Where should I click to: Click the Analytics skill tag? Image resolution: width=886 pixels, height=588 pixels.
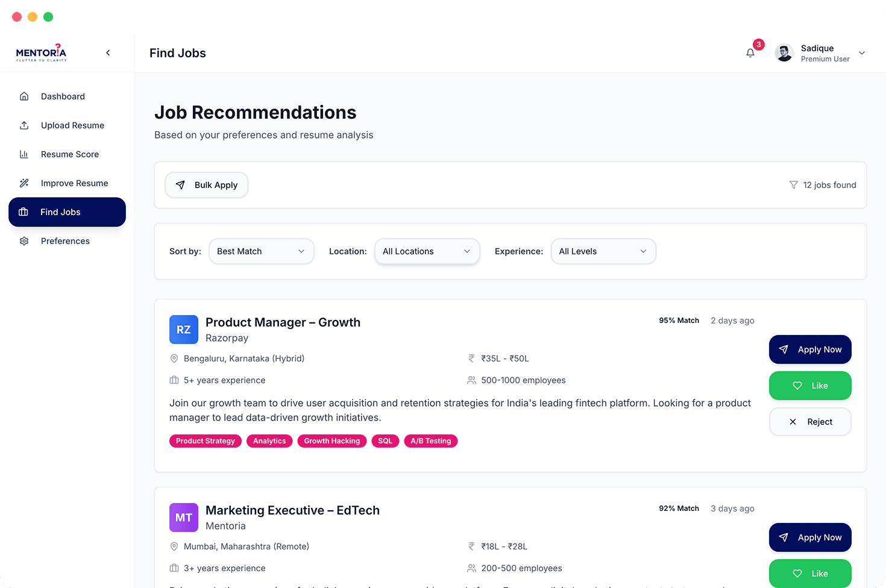coord(269,441)
